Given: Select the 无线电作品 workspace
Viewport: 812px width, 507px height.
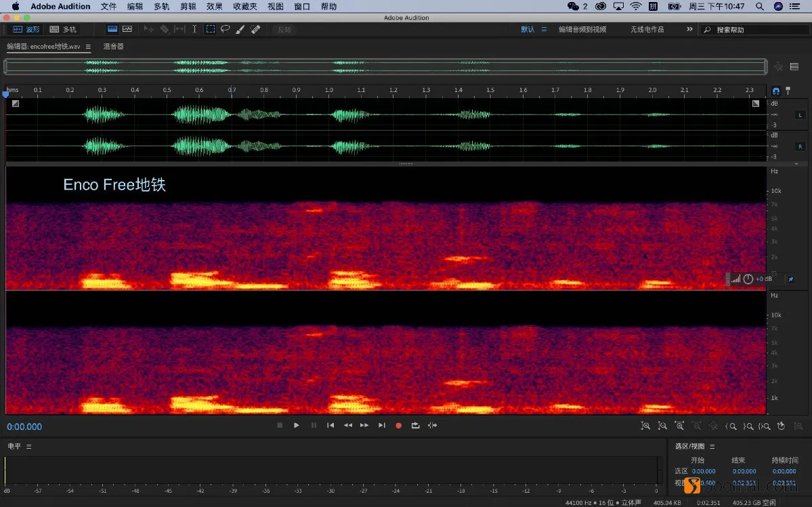Looking at the screenshot, I should [647, 30].
